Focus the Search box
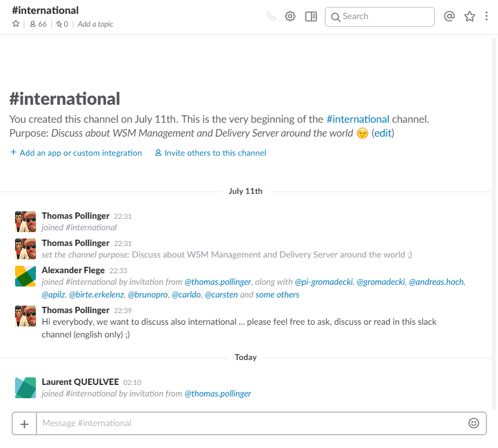The width and height of the screenshot is (498, 448). click(x=379, y=17)
